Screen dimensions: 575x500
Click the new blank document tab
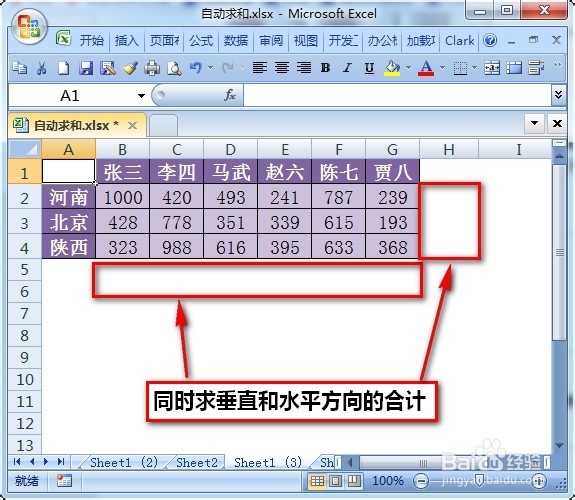(x=164, y=125)
